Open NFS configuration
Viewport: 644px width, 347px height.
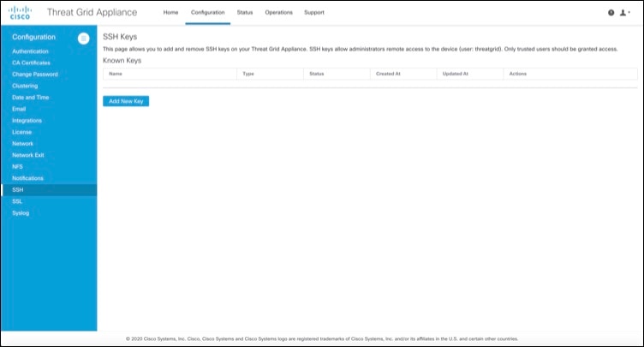point(17,166)
